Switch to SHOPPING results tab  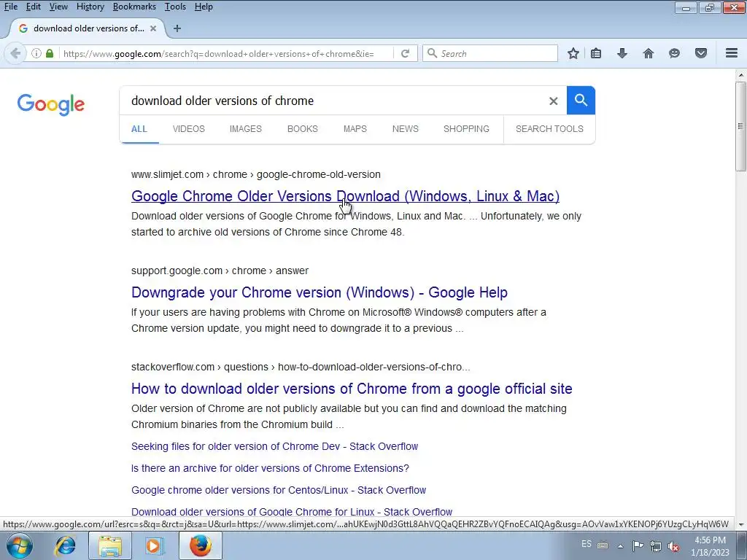pyautogui.click(x=466, y=129)
